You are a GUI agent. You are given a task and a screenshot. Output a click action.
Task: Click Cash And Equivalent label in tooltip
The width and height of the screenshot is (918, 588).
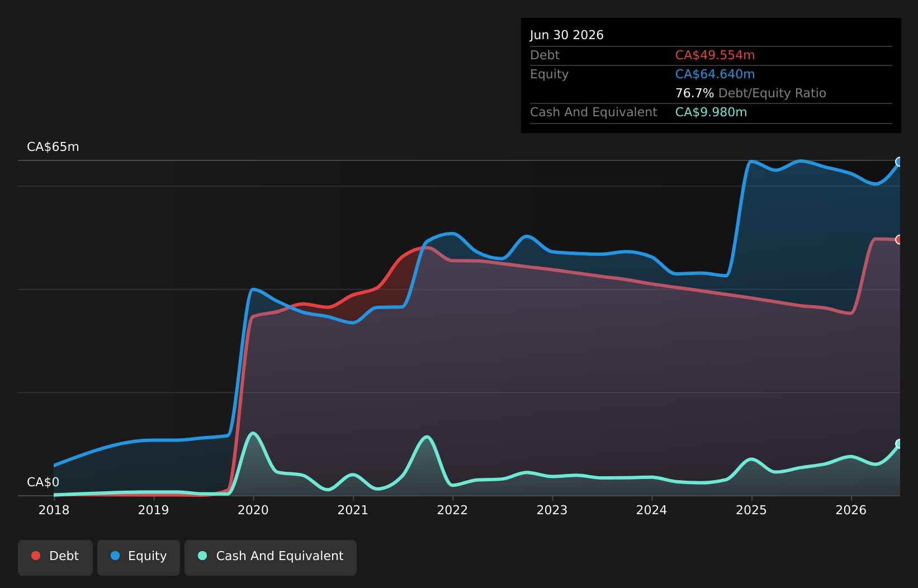tap(594, 112)
